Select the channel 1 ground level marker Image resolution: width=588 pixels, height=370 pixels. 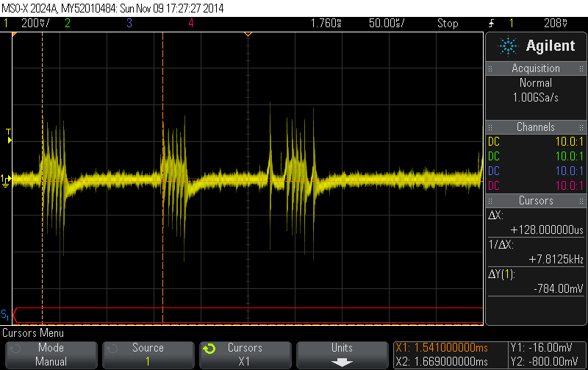coord(6,181)
